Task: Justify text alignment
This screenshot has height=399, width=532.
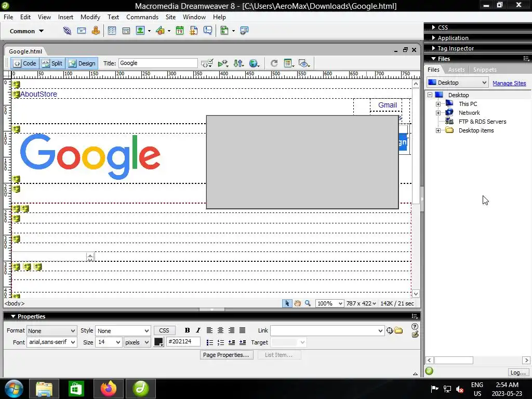Action: pyautogui.click(x=242, y=330)
